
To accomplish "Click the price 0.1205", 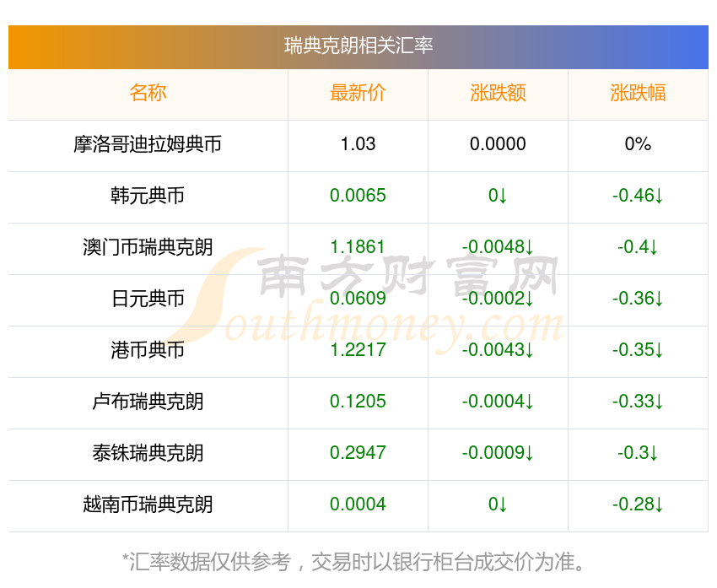I will pyautogui.click(x=358, y=402).
